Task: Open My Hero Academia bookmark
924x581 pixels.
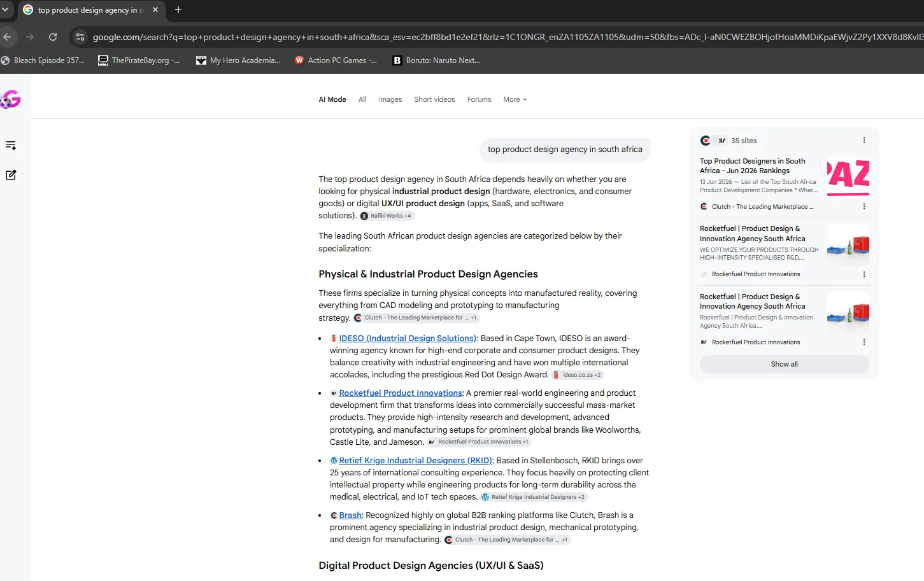Action: (238, 60)
